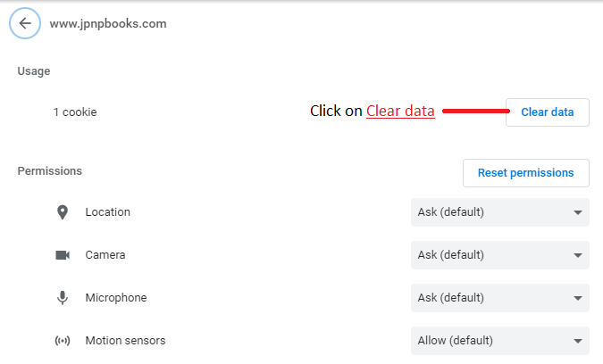Viewport: 603px width, 364px height.
Task: Expand the Microphone permission dropdown
Action: pos(500,298)
